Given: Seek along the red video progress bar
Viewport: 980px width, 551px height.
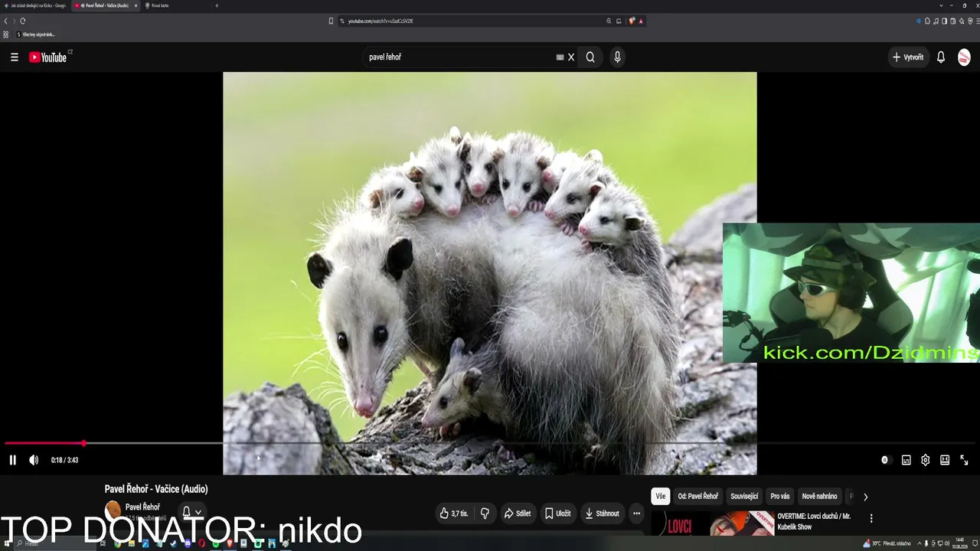Looking at the screenshot, I should [x=490, y=443].
